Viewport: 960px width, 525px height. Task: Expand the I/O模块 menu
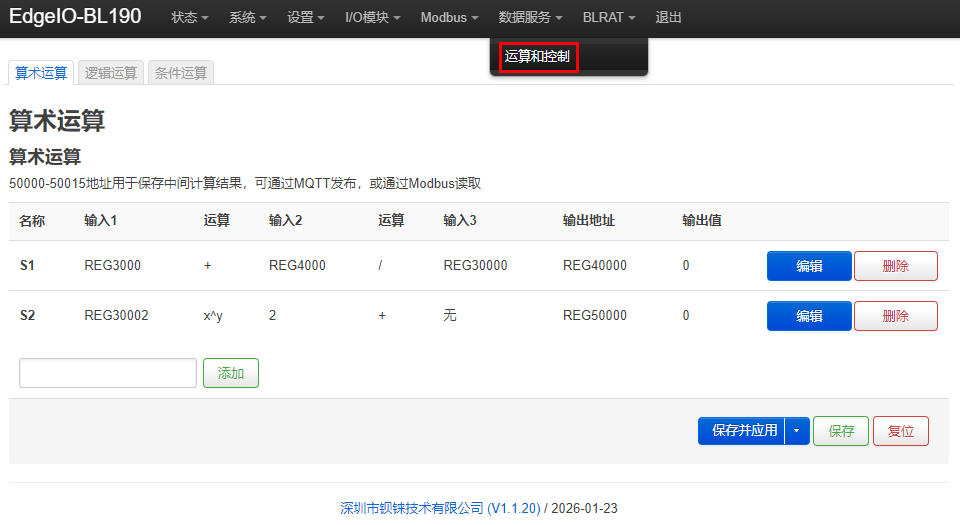click(x=372, y=17)
